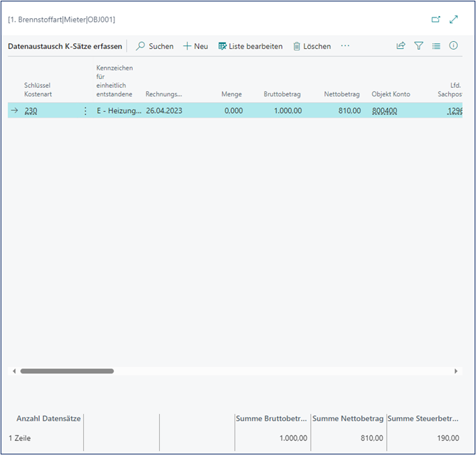Switch list layout view icon
Viewport: 476px width, 455px height.
[x=436, y=46]
